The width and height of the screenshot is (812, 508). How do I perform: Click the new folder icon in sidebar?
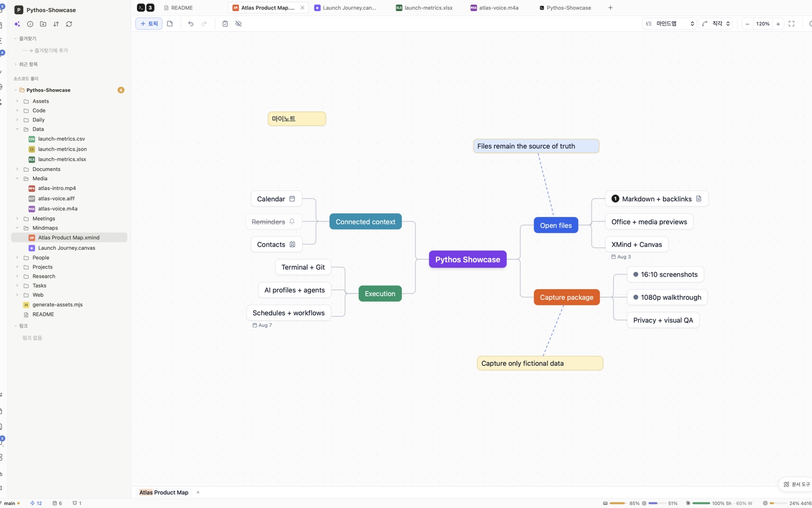point(43,24)
